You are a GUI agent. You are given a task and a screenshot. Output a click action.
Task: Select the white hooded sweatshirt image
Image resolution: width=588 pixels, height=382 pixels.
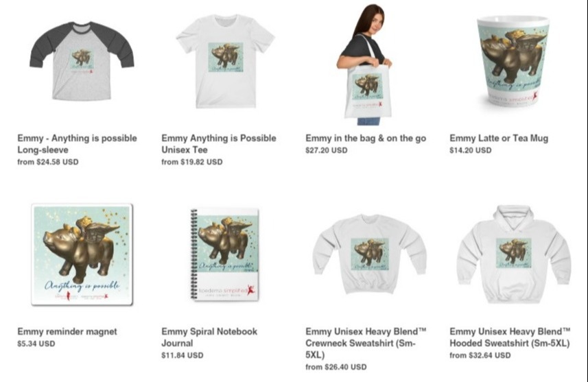[x=514, y=254]
